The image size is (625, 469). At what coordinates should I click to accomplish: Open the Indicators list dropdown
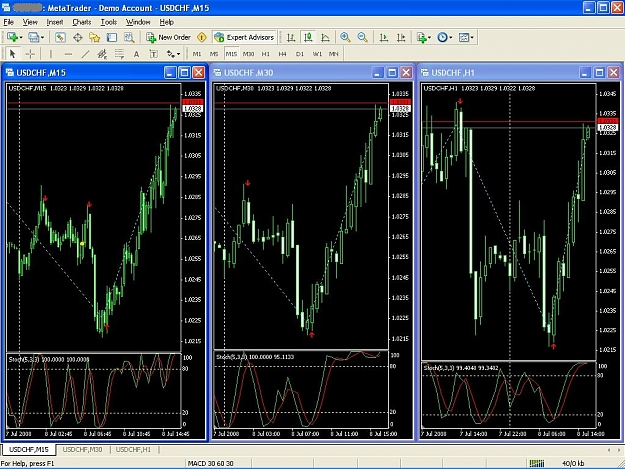[x=423, y=37]
